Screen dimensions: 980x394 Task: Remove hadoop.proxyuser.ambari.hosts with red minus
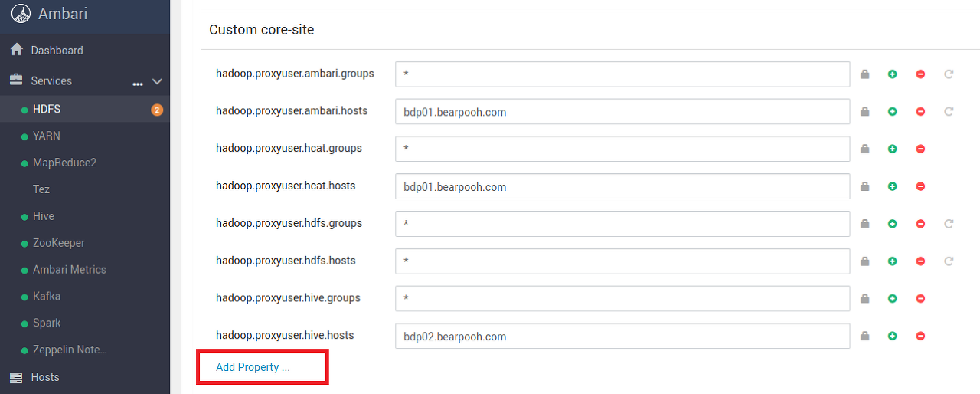click(921, 112)
